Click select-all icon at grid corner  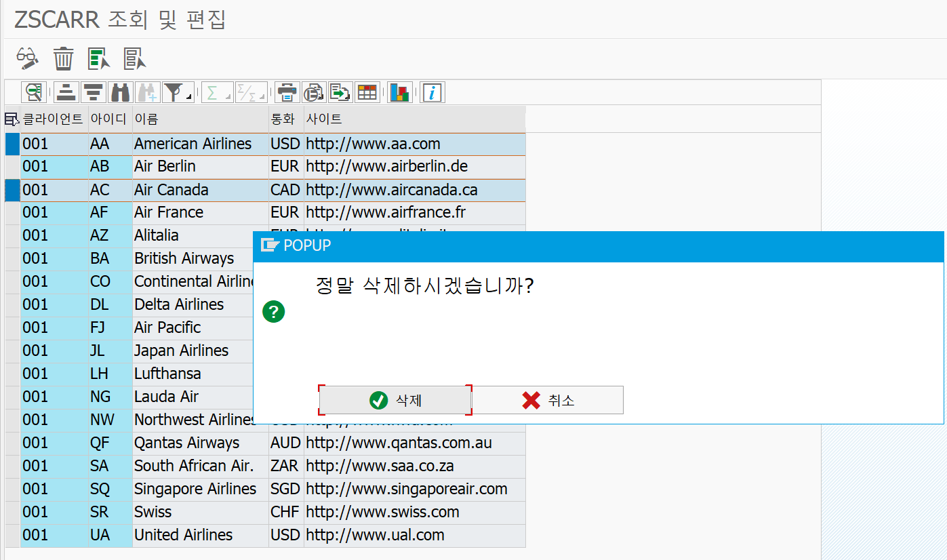click(12, 119)
